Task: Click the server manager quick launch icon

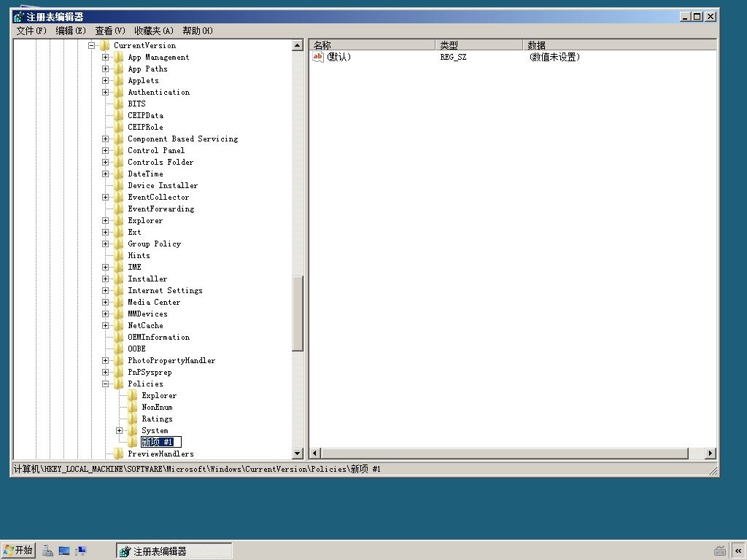Action: 47,551
